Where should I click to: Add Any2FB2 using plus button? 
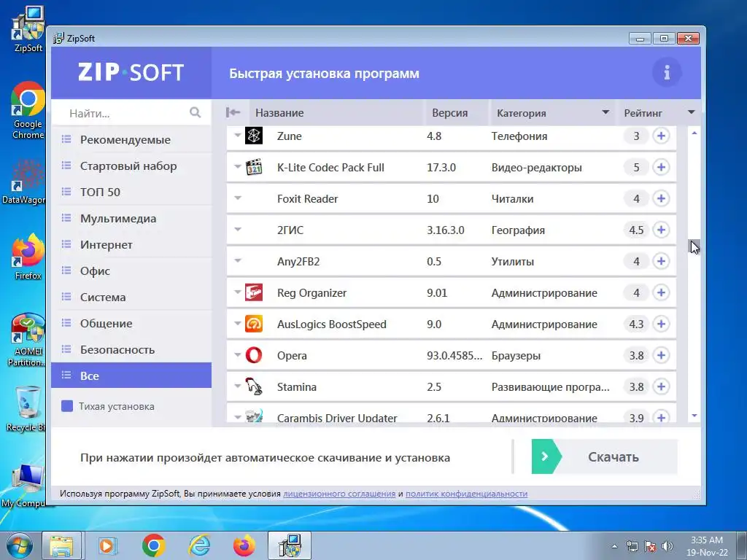661,261
